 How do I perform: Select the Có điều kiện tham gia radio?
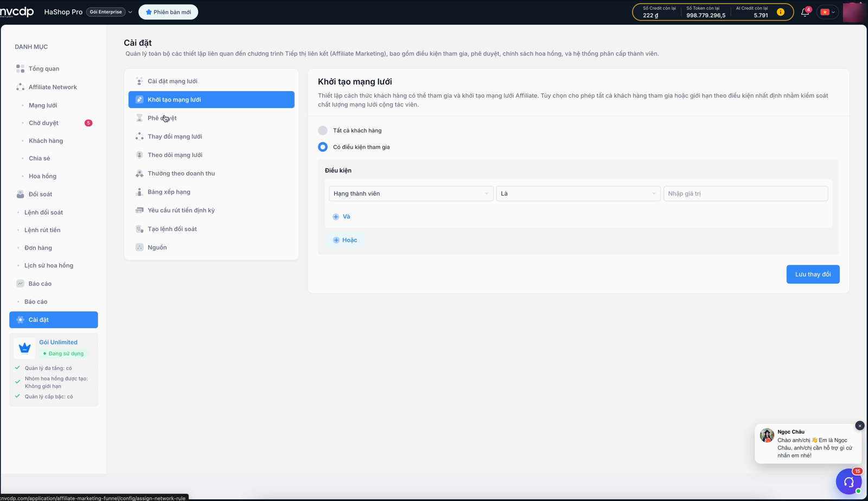click(323, 147)
